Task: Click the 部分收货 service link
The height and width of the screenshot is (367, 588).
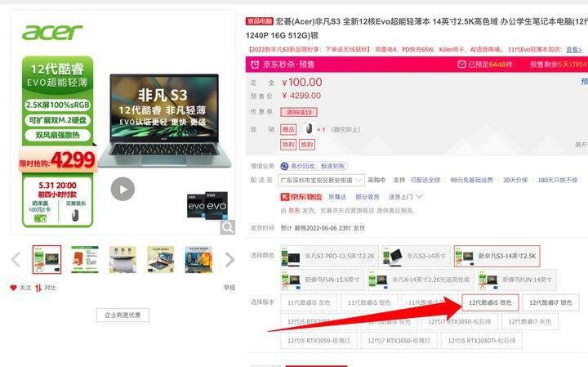Action: (x=367, y=197)
